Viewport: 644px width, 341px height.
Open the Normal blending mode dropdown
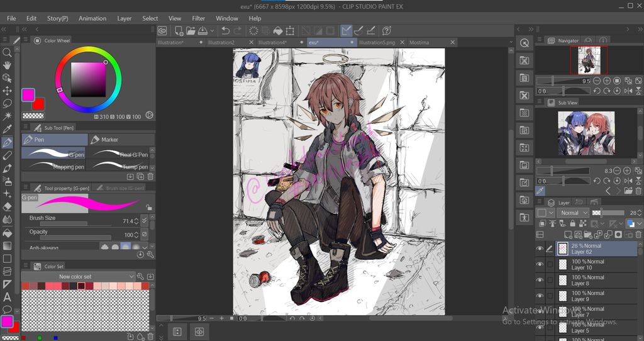(x=574, y=213)
